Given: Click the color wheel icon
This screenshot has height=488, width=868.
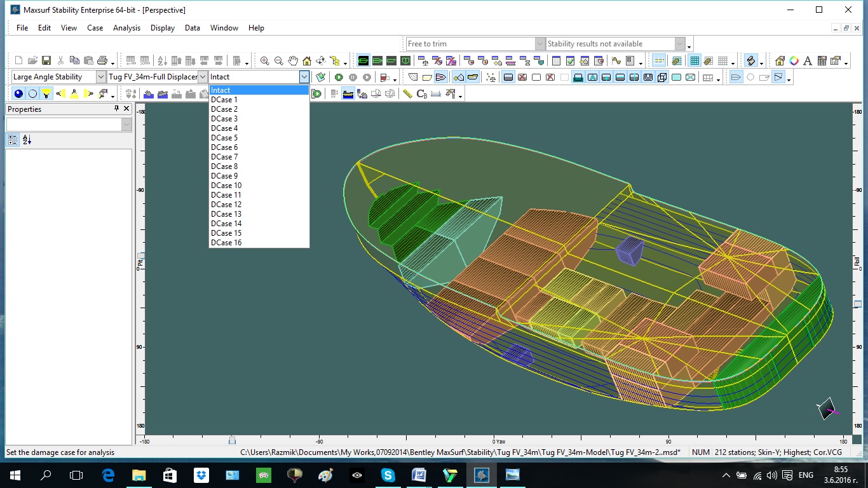Looking at the screenshot, I should (x=794, y=61).
